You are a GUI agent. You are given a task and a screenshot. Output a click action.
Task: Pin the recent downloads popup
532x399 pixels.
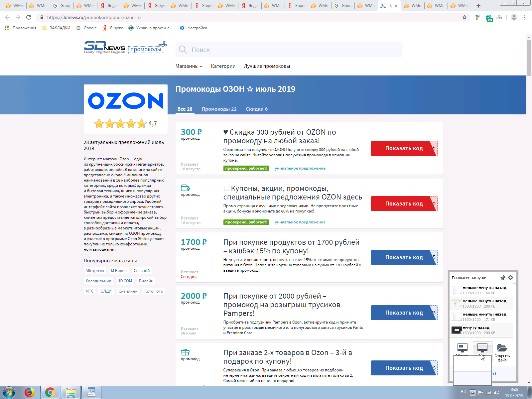(503, 278)
